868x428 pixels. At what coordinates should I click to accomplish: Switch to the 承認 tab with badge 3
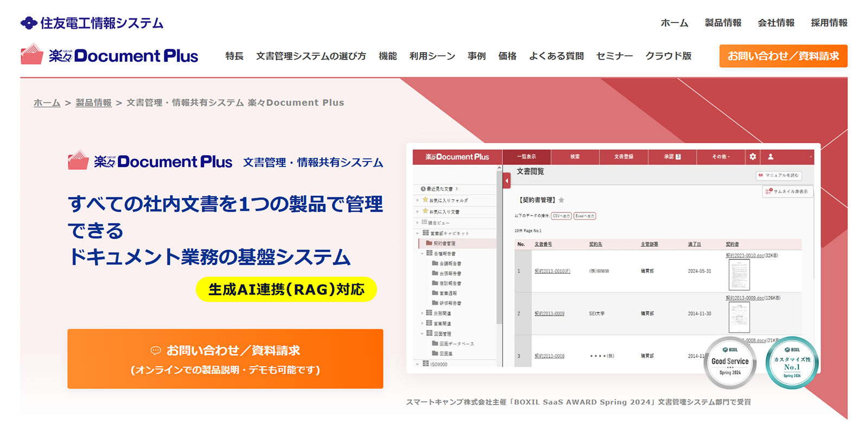tap(672, 157)
